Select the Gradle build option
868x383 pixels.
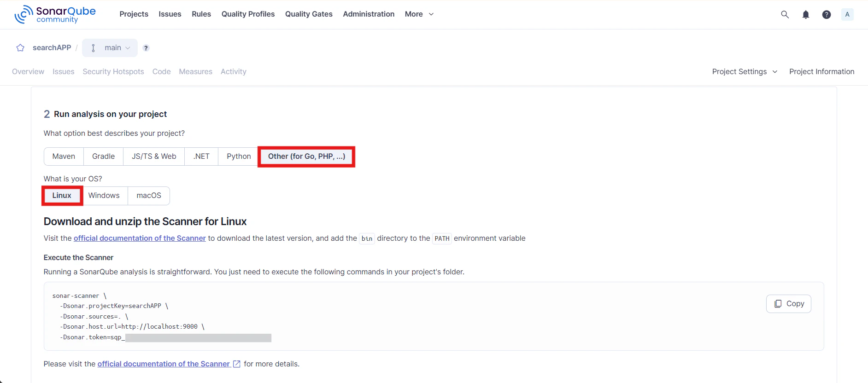coord(104,157)
